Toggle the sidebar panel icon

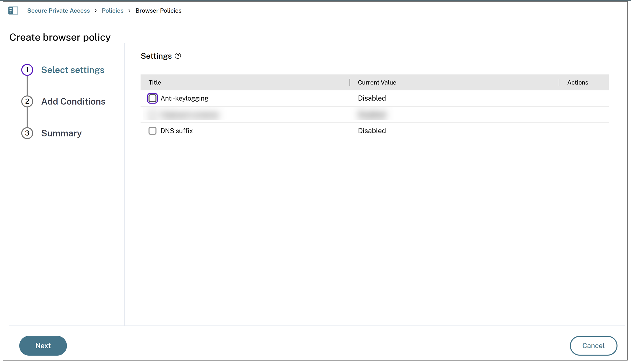click(13, 11)
